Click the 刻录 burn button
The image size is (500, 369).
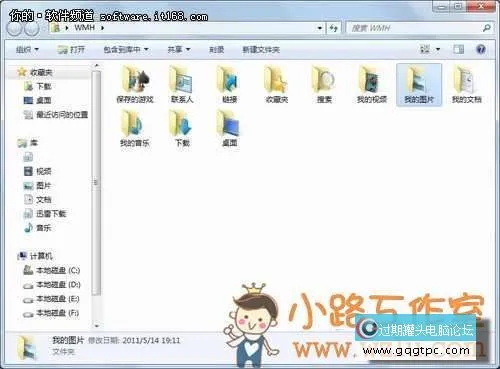(x=217, y=50)
